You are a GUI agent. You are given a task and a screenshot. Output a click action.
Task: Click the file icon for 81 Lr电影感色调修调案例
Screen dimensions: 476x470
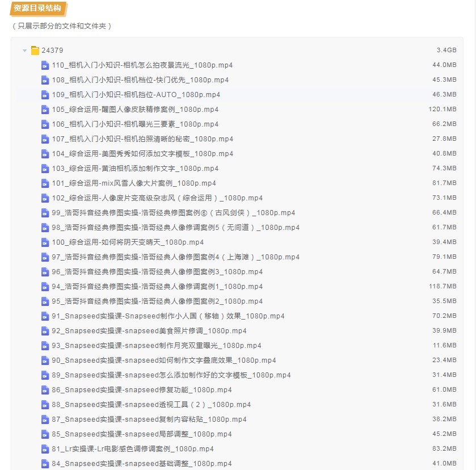(45, 449)
